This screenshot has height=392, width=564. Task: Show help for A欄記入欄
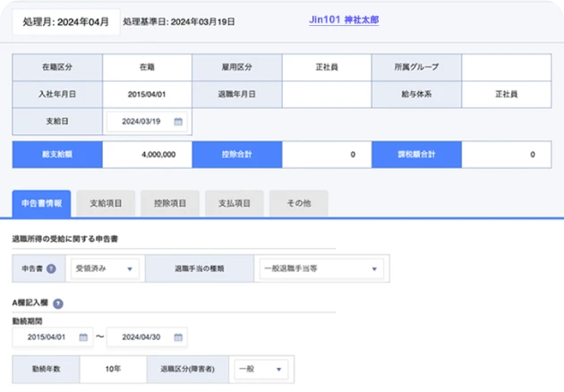point(57,303)
